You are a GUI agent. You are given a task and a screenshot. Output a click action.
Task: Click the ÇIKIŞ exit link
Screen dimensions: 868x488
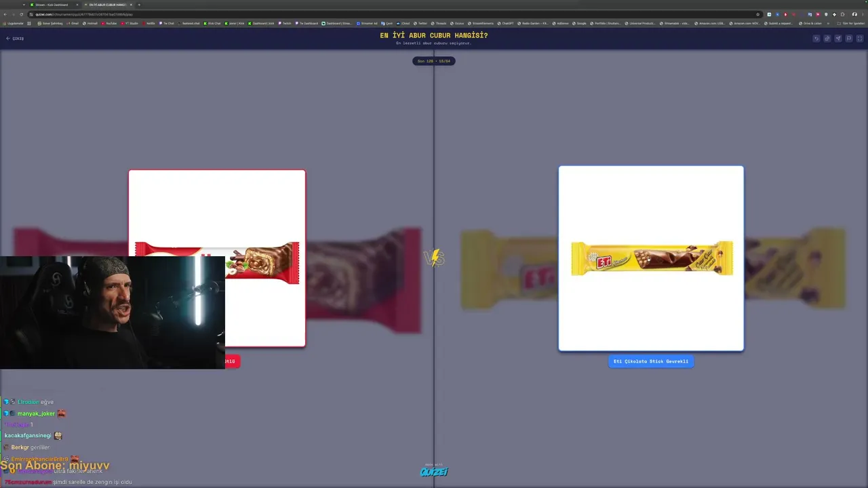coord(15,39)
